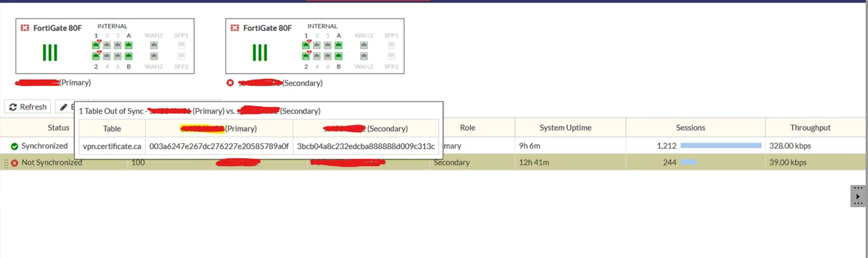Click the pencil Edit button
This screenshot has width=868, height=258.
[64, 107]
